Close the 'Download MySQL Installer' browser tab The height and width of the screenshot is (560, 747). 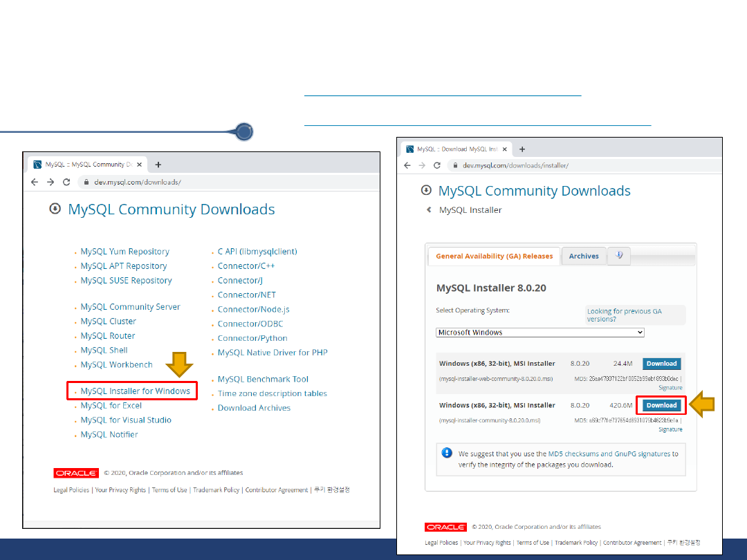pyautogui.click(x=504, y=149)
